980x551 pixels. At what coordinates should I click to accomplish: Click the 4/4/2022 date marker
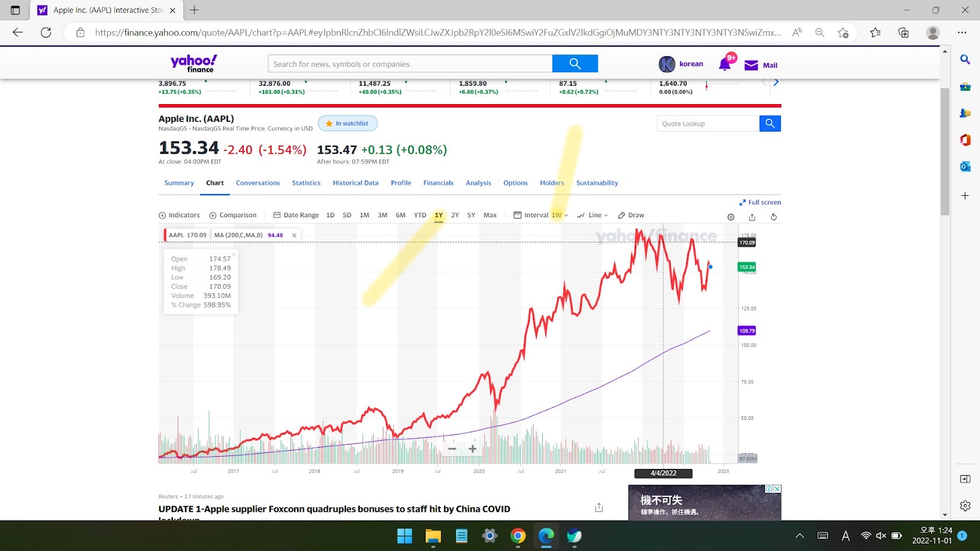(x=663, y=473)
